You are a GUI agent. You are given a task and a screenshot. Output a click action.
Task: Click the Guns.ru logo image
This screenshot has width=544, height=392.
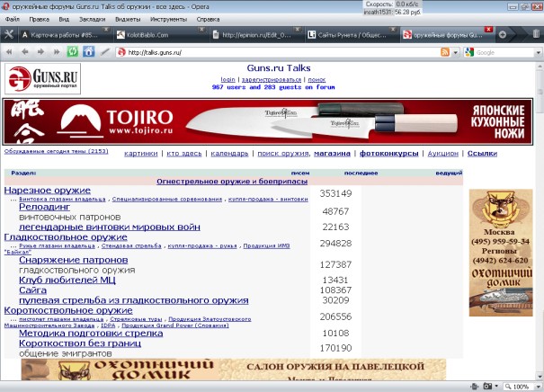42,78
